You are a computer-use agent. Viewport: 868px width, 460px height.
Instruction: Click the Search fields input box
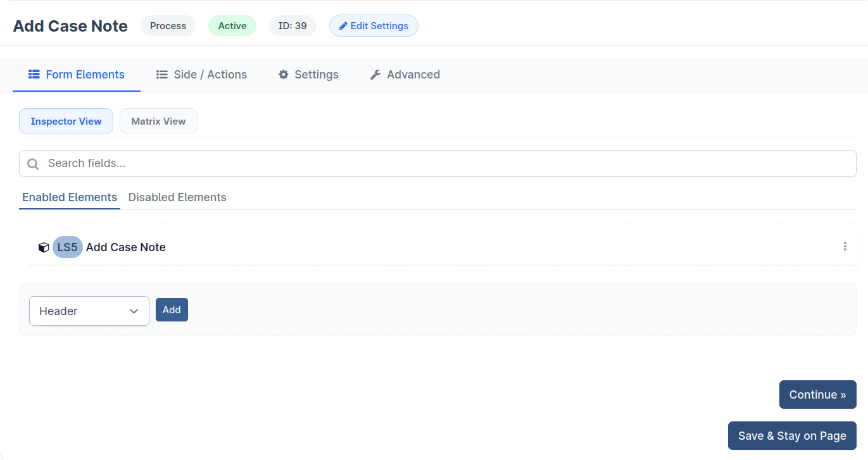[437, 163]
